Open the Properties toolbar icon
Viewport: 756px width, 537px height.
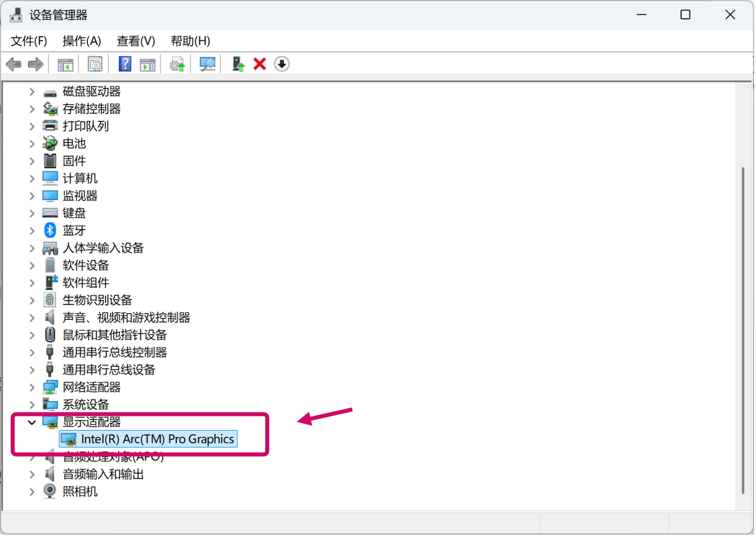tap(95, 65)
